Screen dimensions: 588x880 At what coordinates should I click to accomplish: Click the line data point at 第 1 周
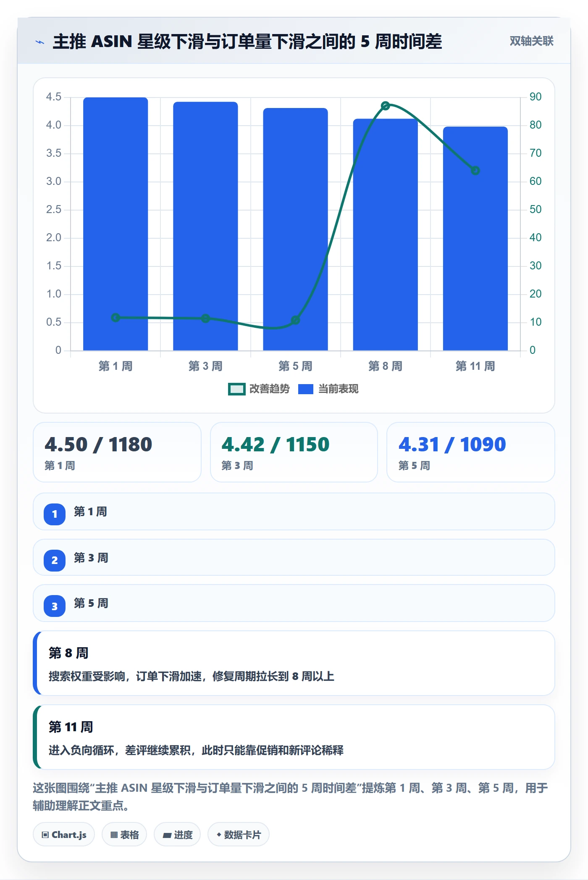click(115, 318)
